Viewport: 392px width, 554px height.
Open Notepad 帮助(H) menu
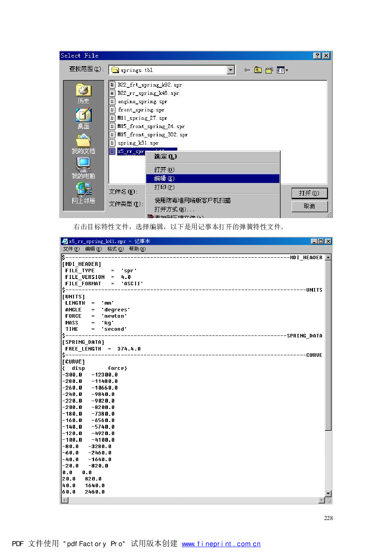coord(137,249)
